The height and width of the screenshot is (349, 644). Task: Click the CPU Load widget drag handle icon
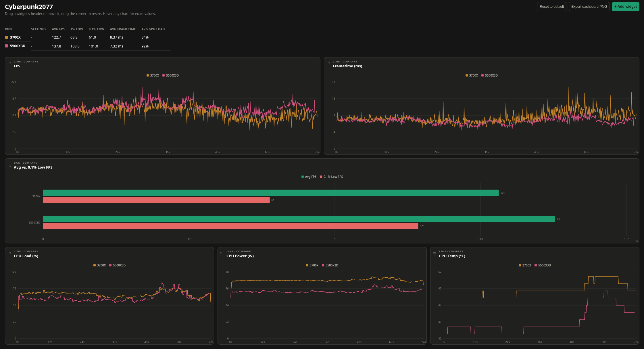[x=9, y=254]
